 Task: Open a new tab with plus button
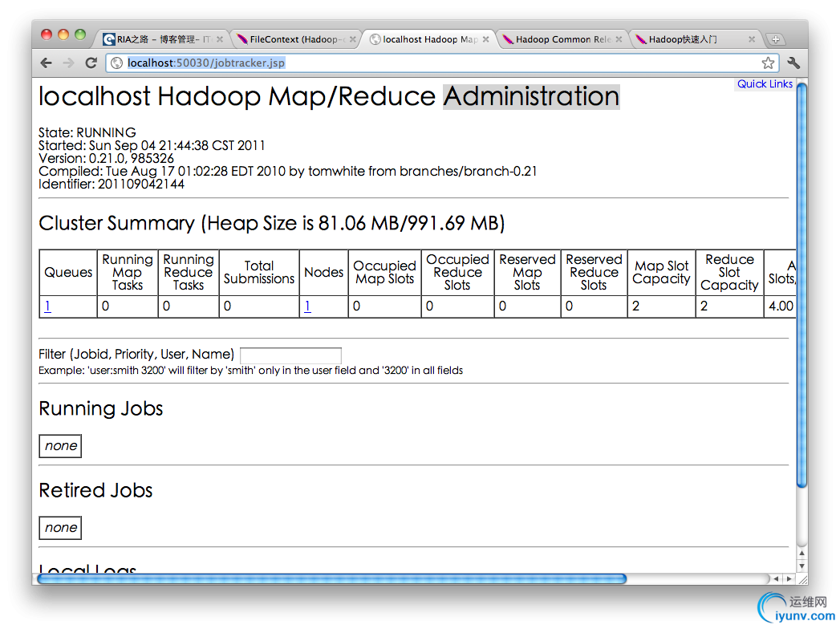[775, 39]
